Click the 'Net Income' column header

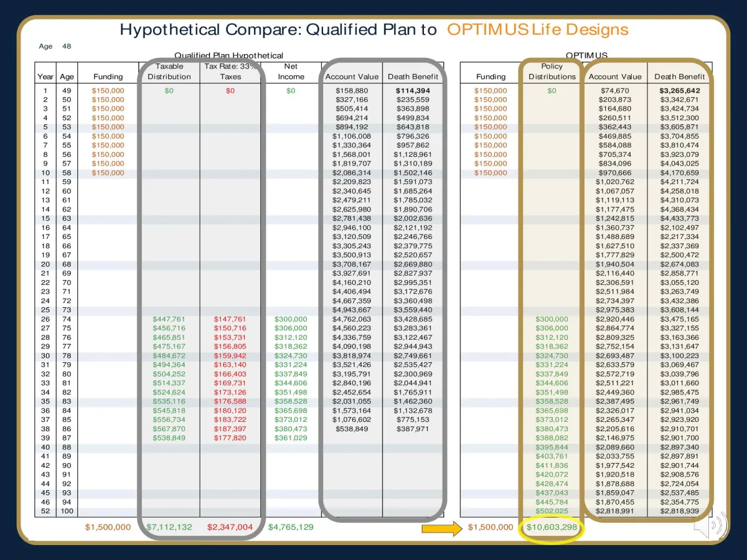click(291, 72)
